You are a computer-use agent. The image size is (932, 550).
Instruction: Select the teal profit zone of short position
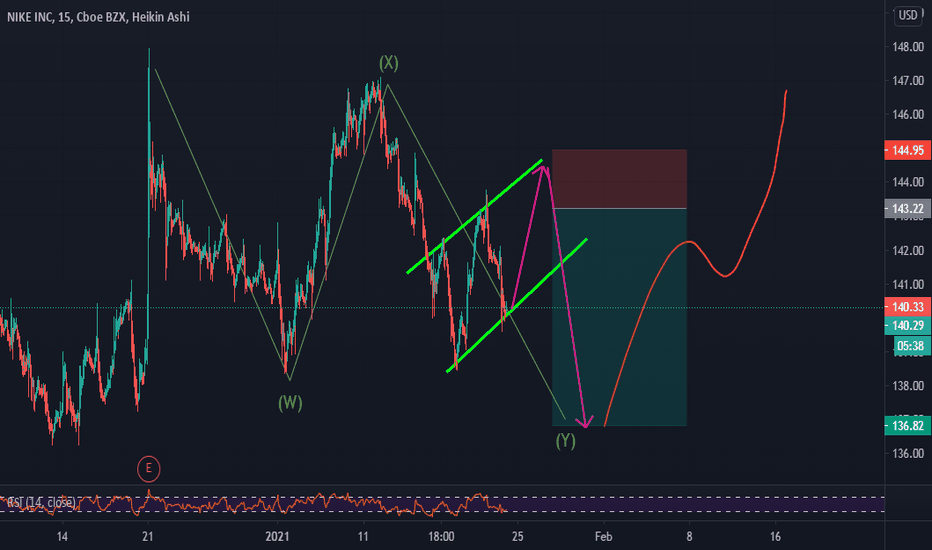619,317
